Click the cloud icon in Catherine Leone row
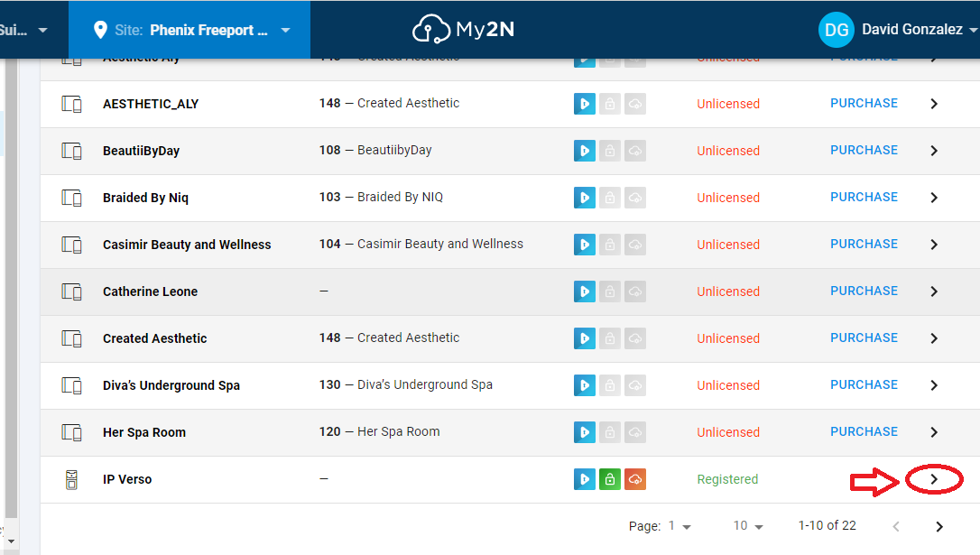 (635, 291)
